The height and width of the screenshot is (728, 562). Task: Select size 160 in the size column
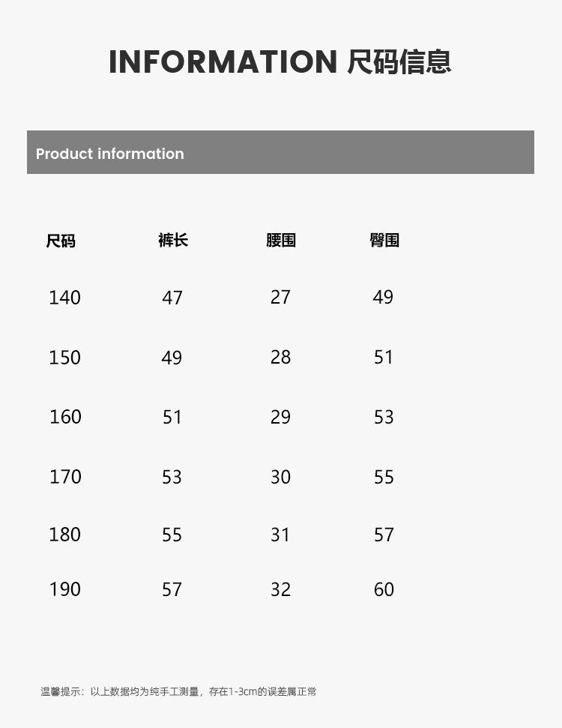point(65,417)
